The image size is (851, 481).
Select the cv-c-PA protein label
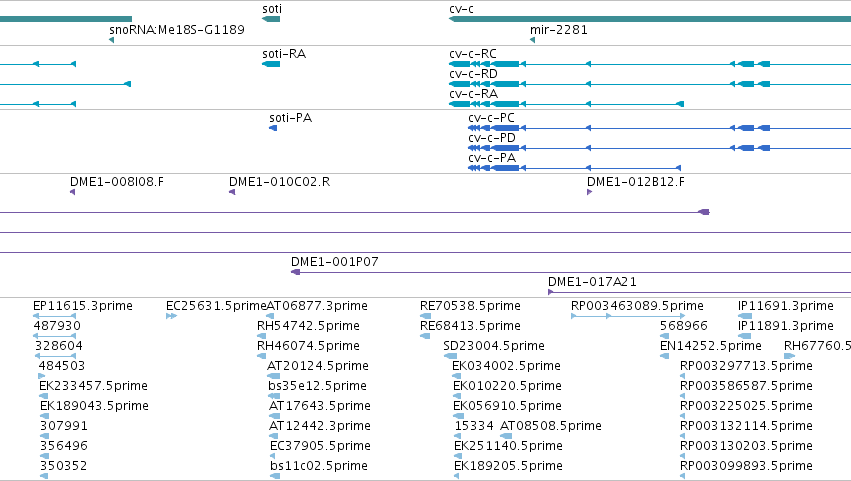[492, 158]
